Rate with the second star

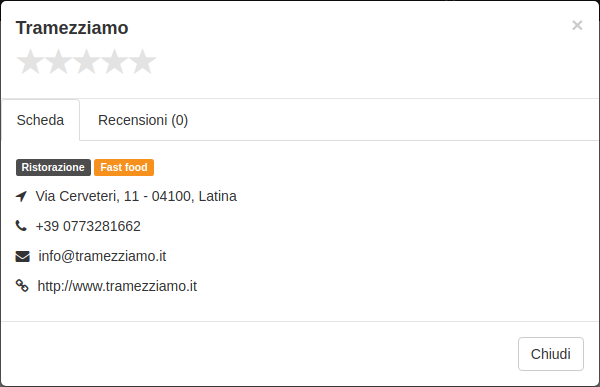tap(59, 61)
